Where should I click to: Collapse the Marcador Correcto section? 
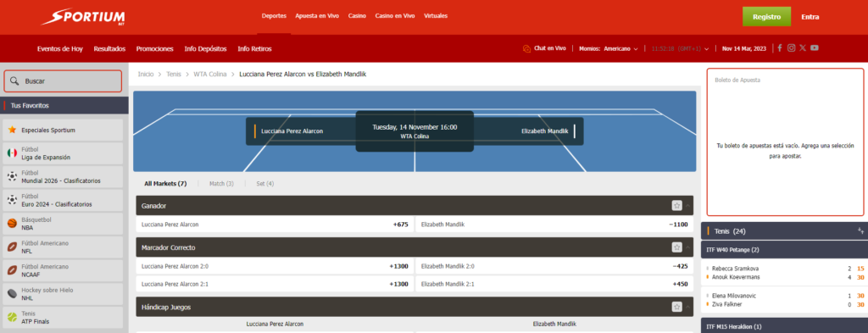pos(687,247)
